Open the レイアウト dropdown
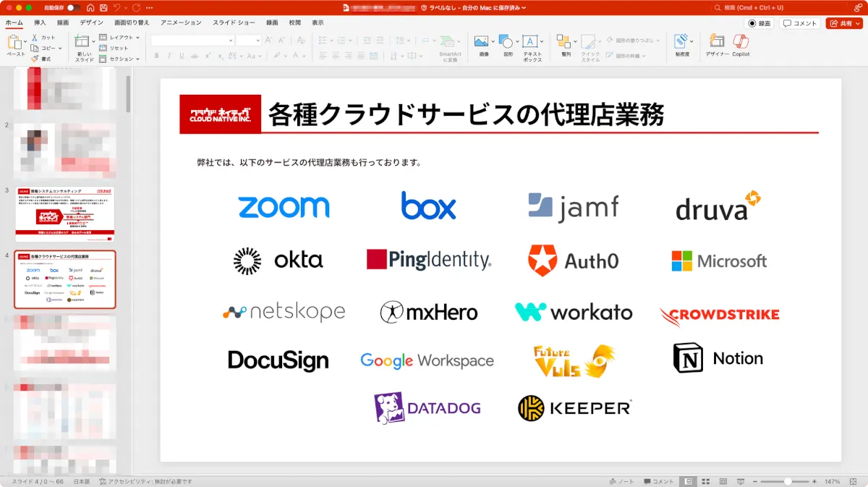The image size is (868, 487). (119, 37)
